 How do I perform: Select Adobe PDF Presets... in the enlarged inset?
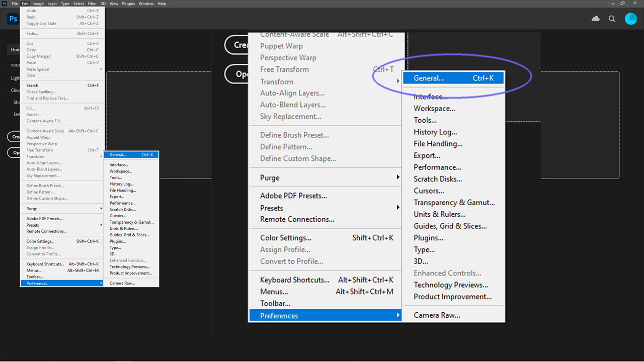point(326,196)
